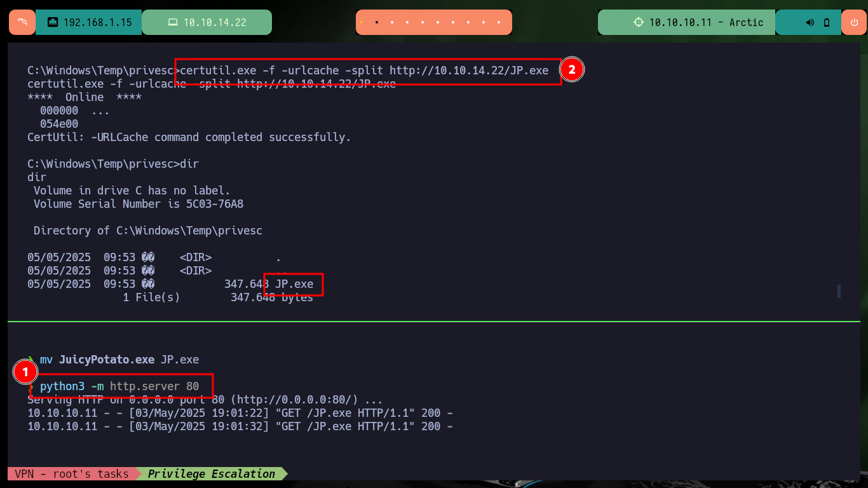Click the "1 File(s)" summary line

coord(218,297)
